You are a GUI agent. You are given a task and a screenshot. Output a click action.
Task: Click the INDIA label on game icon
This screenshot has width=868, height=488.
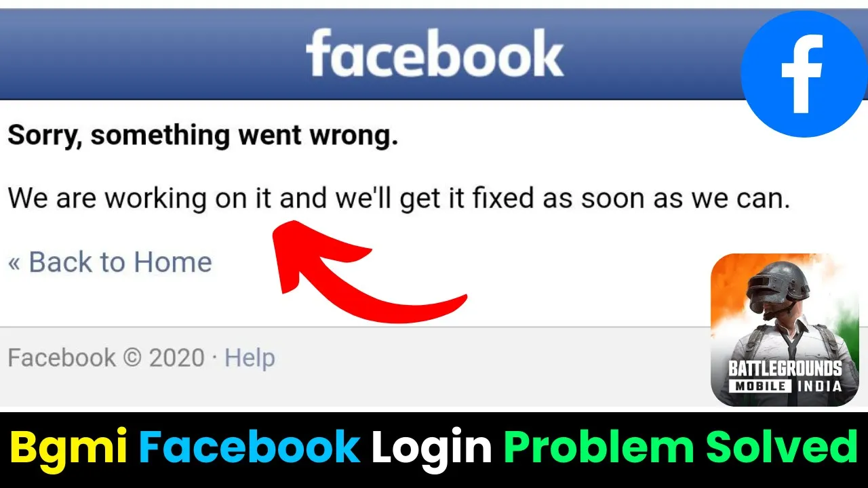click(818, 386)
